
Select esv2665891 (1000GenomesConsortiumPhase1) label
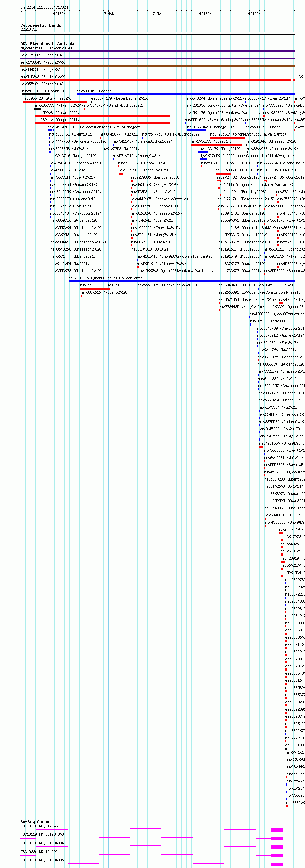260,292
